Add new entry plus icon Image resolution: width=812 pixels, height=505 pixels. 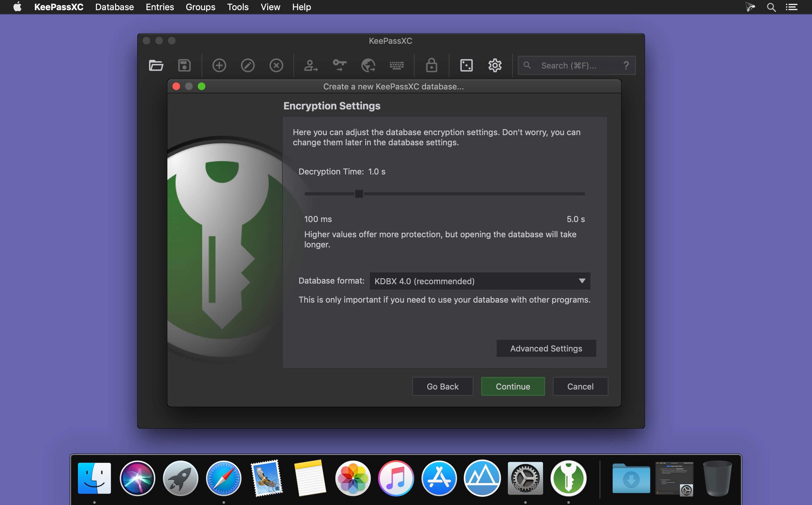(x=219, y=65)
